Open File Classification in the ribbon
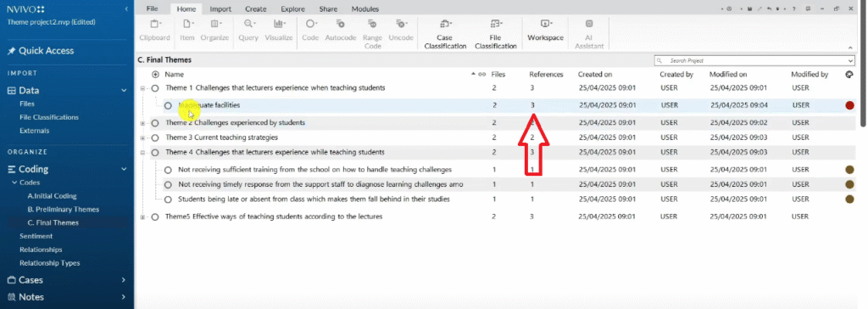The width and height of the screenshot is (868, 309). [x=495, y=34]
